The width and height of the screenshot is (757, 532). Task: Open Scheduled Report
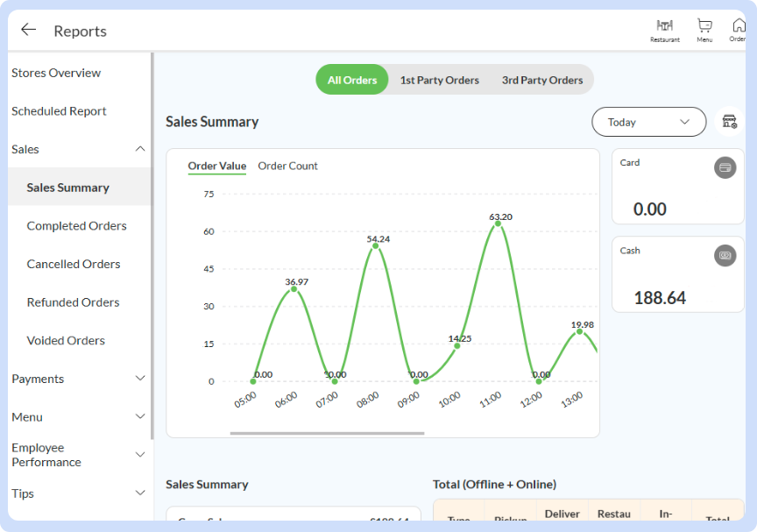(59, 111)
